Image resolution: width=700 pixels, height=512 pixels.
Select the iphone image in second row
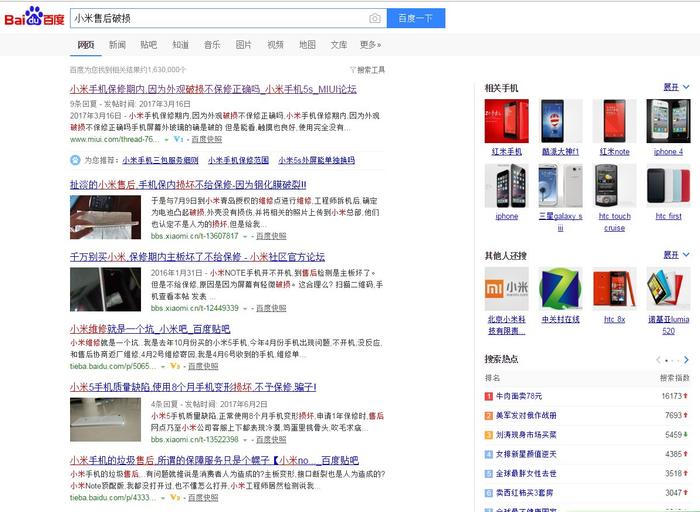coord(507,186)
